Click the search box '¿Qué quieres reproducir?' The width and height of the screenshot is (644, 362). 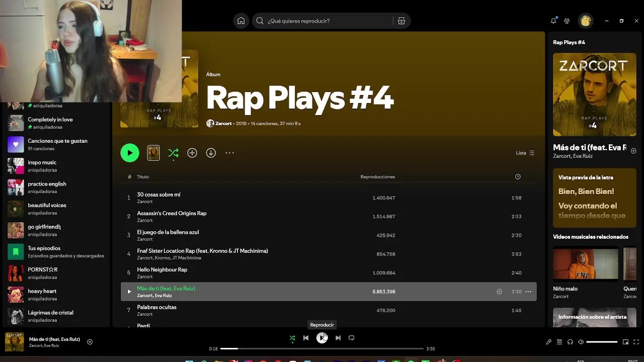coord(322,21)
